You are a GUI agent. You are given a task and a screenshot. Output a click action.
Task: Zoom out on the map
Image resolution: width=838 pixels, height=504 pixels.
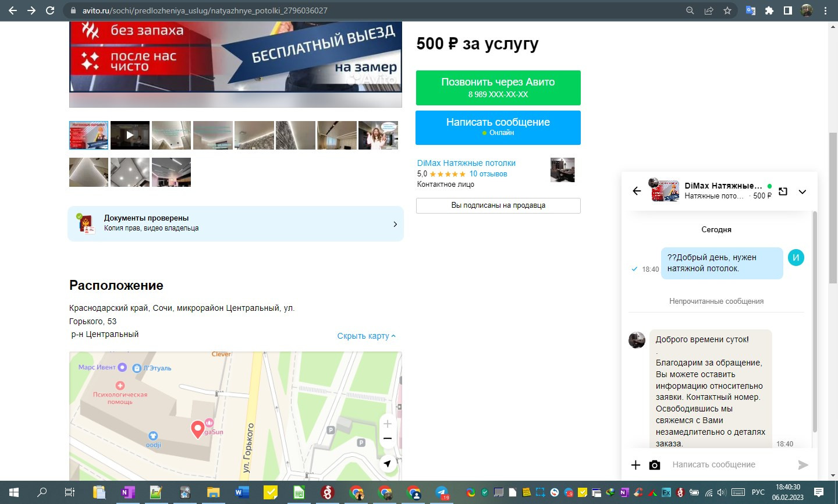click(x=388, y=438)
